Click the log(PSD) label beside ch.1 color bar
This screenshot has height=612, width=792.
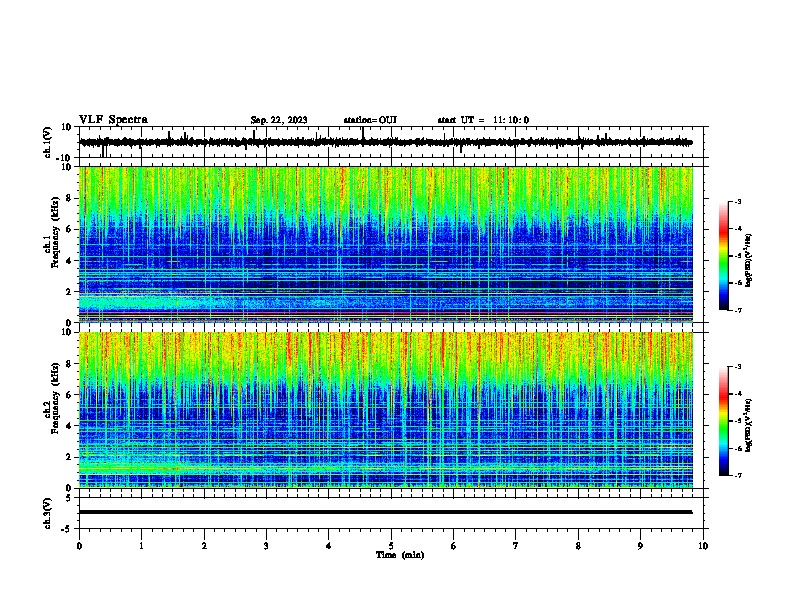point(748,261)
